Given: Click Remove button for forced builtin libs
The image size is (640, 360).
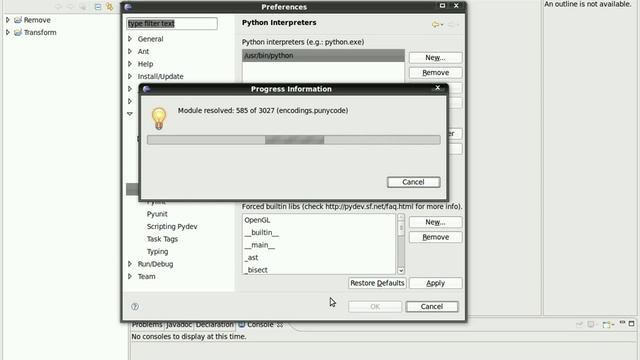Looking at the screenshot, I should click(x=436, y=237).
